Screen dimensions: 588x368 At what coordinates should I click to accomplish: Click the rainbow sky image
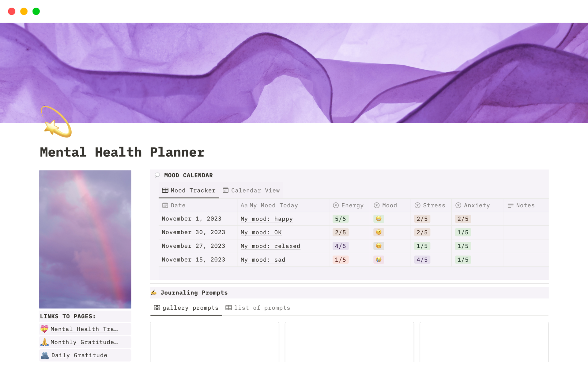[85, 239]
